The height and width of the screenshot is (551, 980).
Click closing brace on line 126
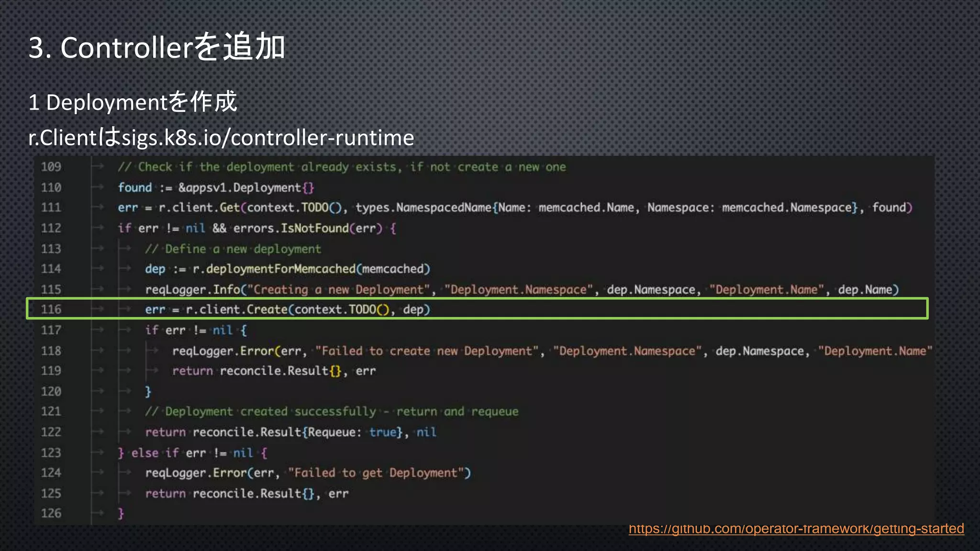point(121,513)
